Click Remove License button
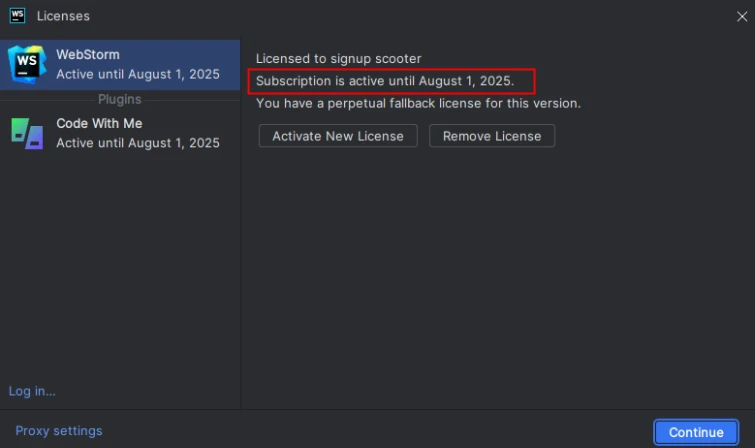Image resolution: width=755 pixels, height=448 pixels. click(492, 136)
